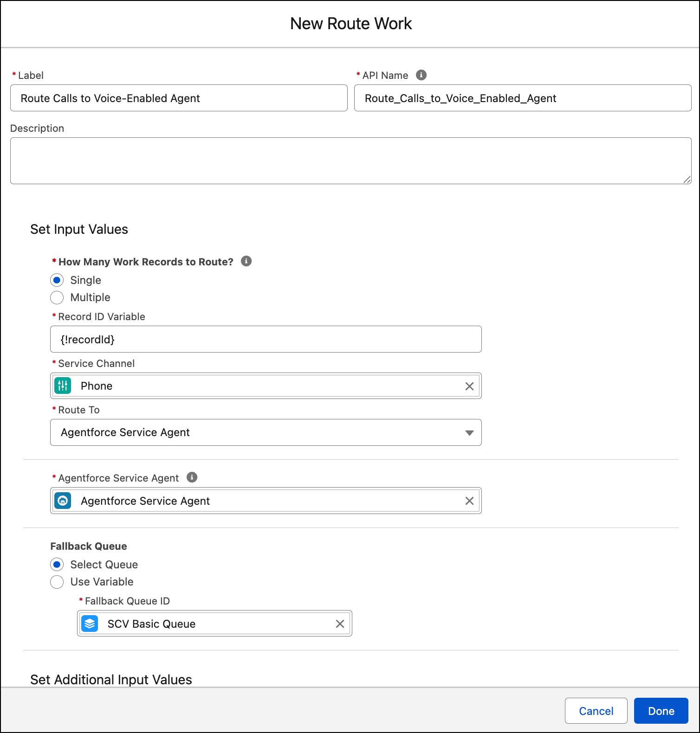Clear the SCV Basic Queue selection
The height and width of the screenshot is (733, 700).
[340, 624]
